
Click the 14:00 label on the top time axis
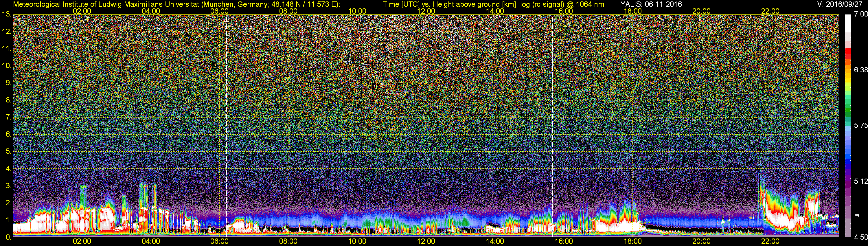click(495, 11)
